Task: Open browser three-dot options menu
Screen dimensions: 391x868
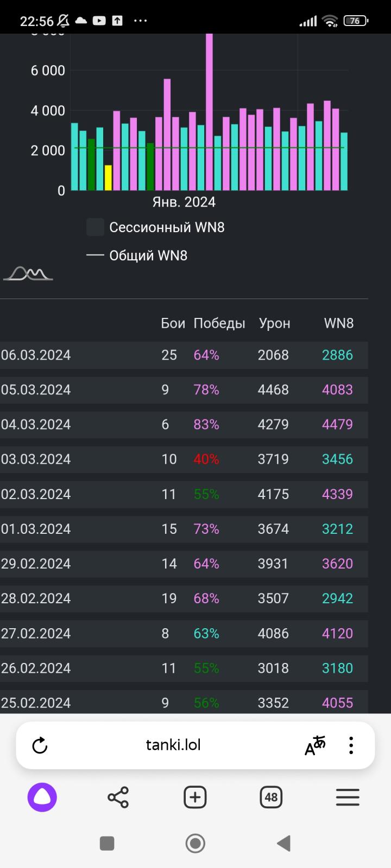Action: (x=351, y=745)
